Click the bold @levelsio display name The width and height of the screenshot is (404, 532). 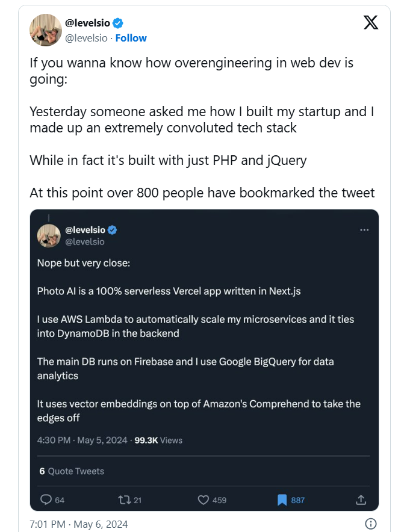point(87,23)
